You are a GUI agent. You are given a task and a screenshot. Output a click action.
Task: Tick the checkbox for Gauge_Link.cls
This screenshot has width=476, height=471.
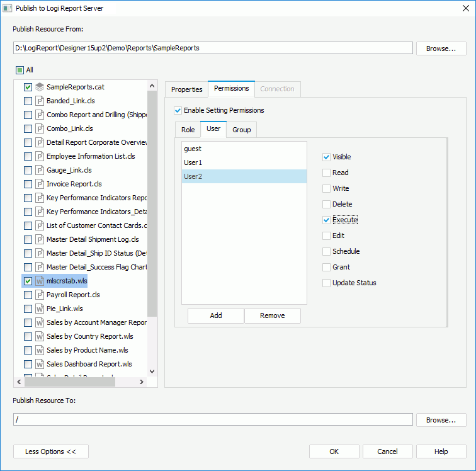(x=28, y=170)
